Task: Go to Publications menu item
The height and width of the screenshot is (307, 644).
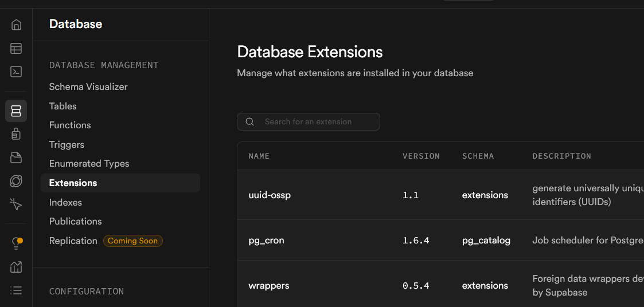Action: (x=75, y=222)
